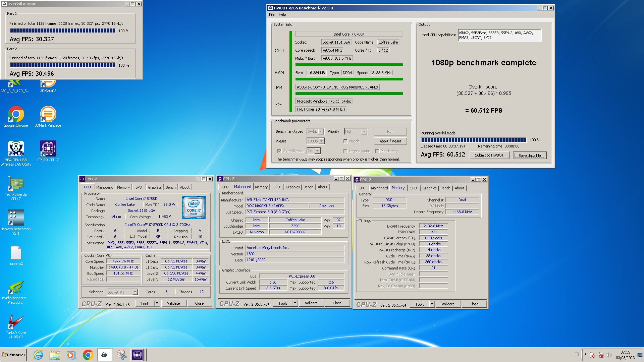Open the REALTEK USB Wireless LAN Utility icon
The image size is (644, 362).
16,153
